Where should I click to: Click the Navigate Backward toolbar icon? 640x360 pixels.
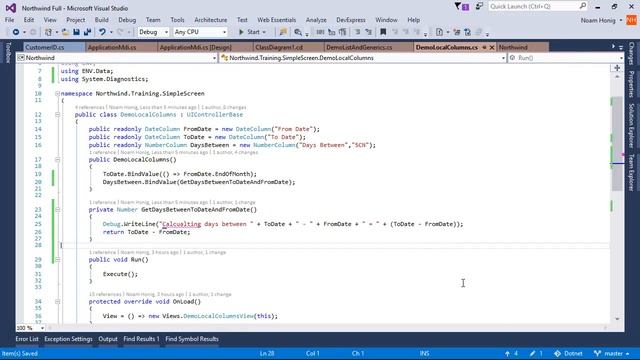click(x=16, y=32)
